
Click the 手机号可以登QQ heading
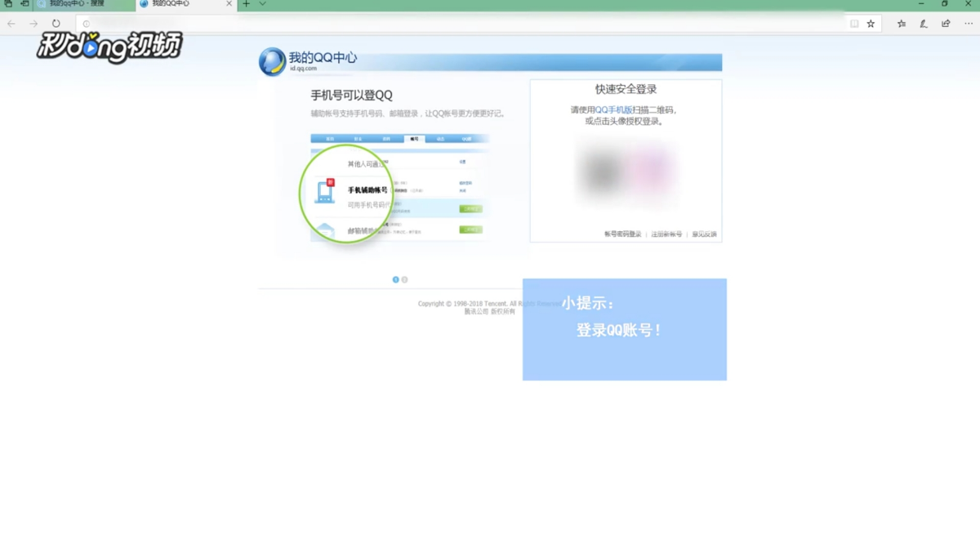pyautogui.click(x=351, y=96)
